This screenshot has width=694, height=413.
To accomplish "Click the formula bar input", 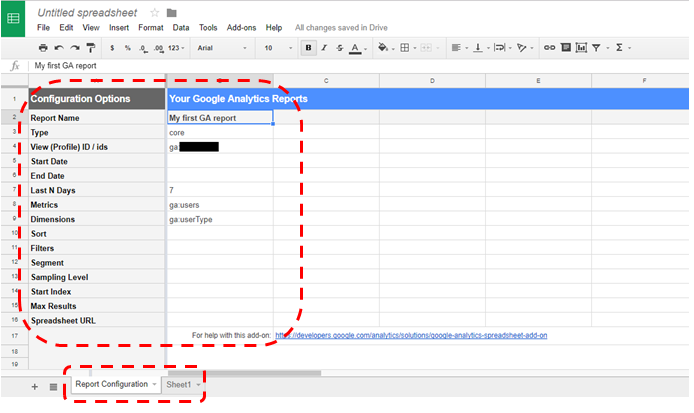I will [x=359, y=66].
